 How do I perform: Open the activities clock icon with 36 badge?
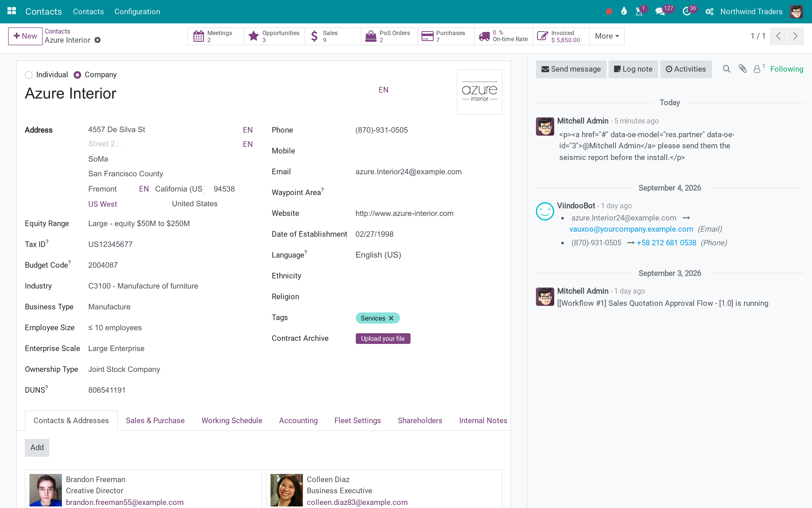point(686,11)
